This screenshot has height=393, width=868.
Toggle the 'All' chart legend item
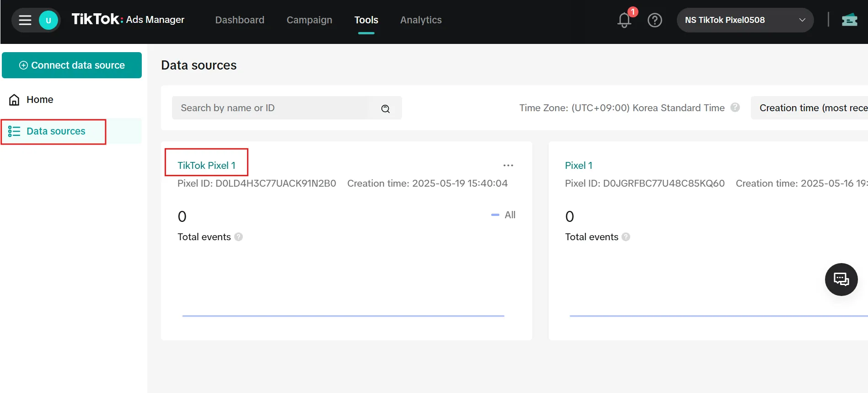click(x=504, y=215)
